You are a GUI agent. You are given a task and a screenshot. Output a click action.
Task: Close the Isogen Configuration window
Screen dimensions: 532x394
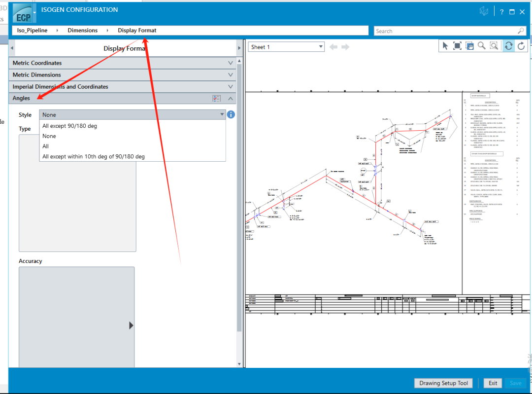coord(522,12)
